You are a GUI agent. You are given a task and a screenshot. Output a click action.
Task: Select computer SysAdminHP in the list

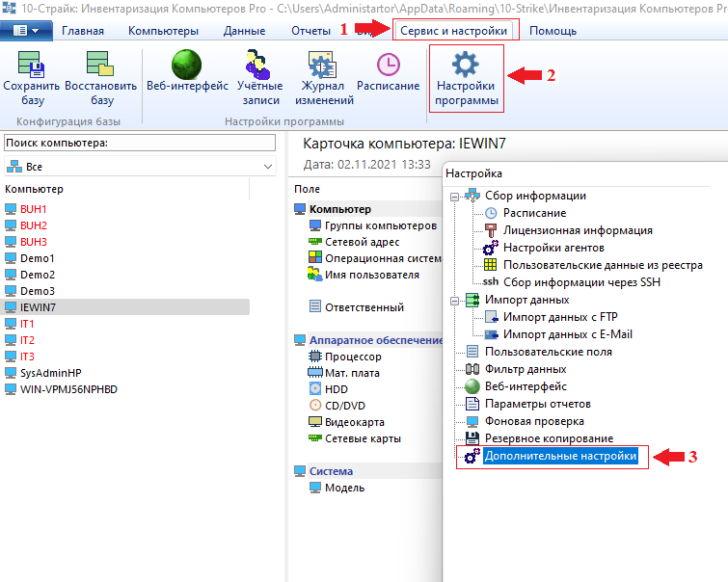[x=50, y=373]
